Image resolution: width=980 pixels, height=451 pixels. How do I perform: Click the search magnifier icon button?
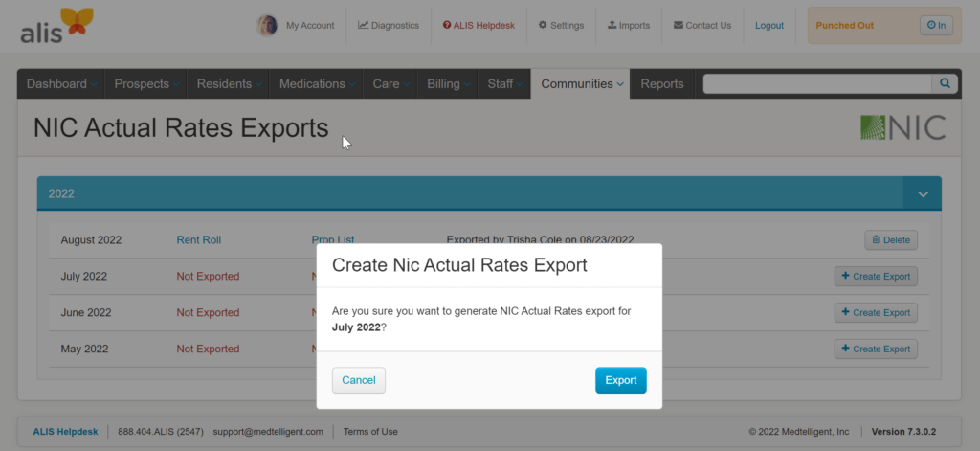click(x=945, y=84)
